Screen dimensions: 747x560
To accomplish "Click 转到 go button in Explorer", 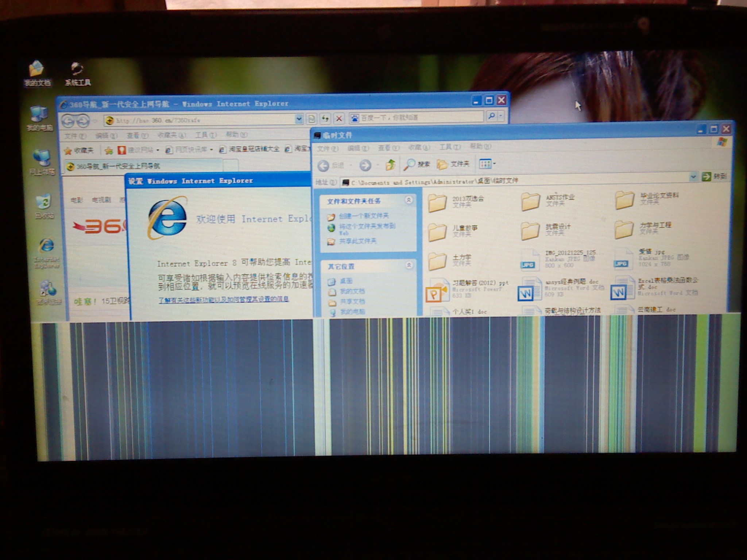I will (x=714, y=176).
